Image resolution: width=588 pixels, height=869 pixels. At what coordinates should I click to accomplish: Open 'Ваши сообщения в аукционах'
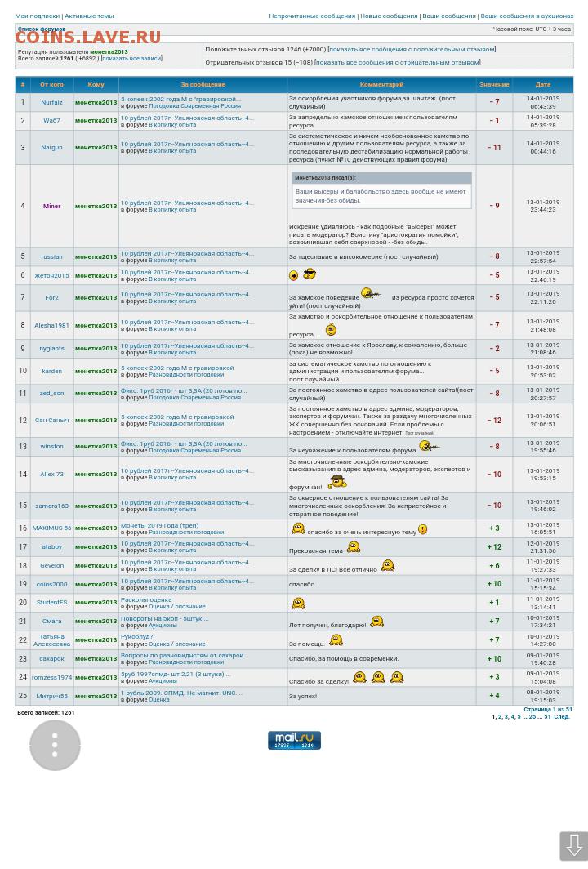coord(527,16)
